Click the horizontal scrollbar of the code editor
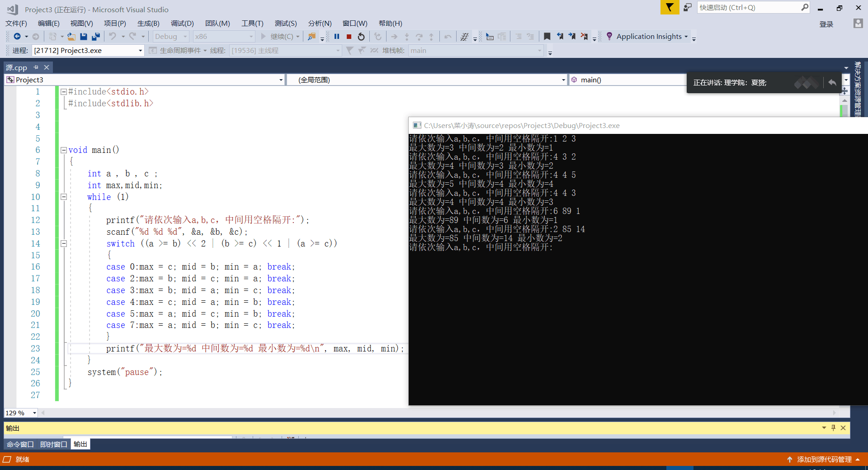Image resolution: width=868 pixels, height=470 pixels. click(x=439, y=413)
